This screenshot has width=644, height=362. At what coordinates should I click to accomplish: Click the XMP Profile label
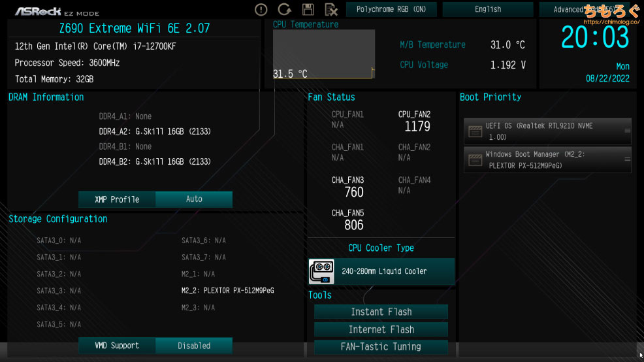[117, 199]
